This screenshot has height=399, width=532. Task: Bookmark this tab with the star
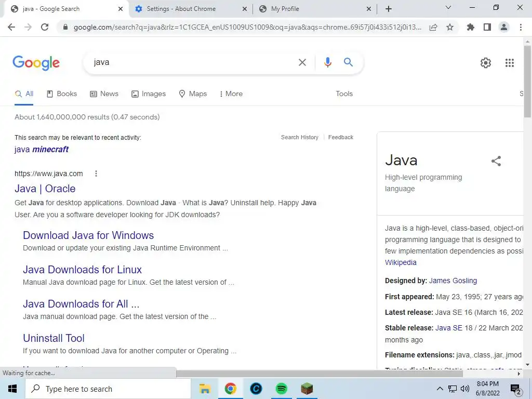[450, 27]
